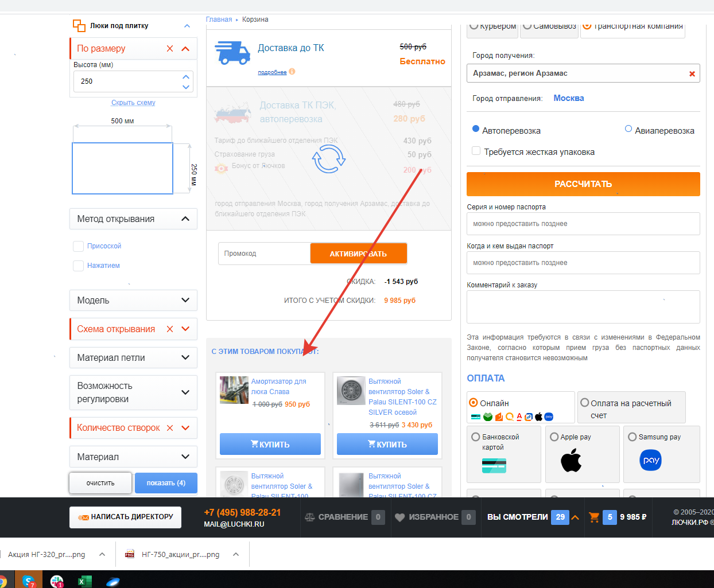The width and height of the screenshot is (714, 588).
Task: Clear the Арзамас city field with red X
Action: [692, 73]
